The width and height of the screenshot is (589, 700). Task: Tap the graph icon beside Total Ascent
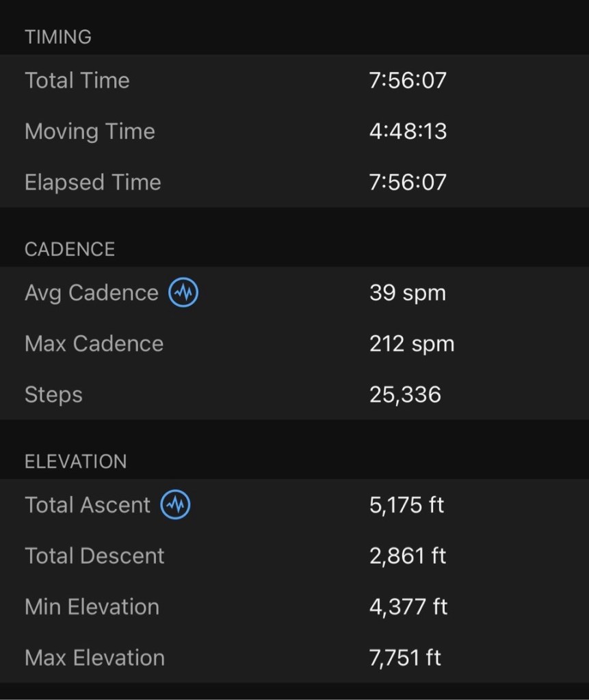[175, 505]
